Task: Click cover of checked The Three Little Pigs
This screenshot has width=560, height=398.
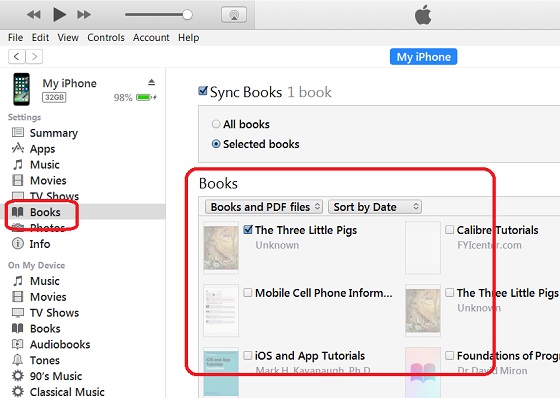Action: 221,248
